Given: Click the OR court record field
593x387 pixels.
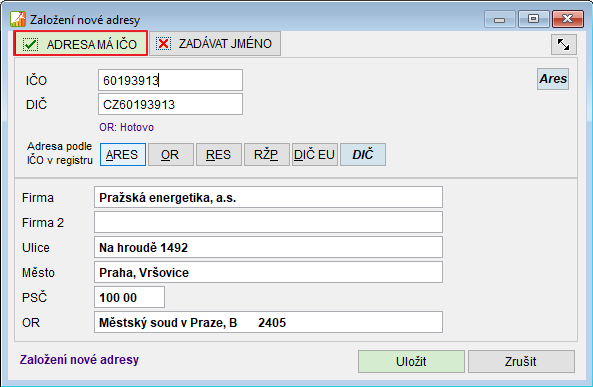Looking at the screenshot, I should [268, 322].
